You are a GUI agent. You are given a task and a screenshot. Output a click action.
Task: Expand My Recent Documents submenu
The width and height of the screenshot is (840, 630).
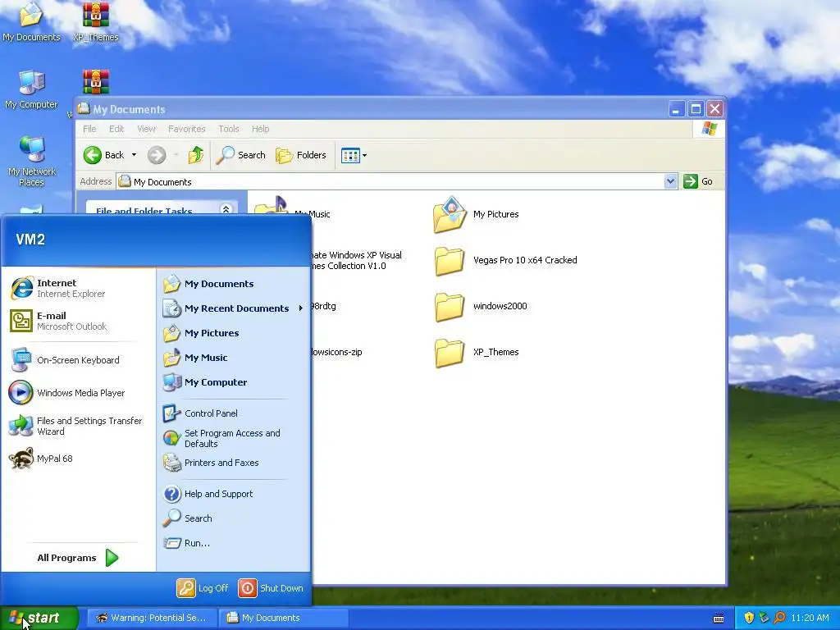pyautogui.click(x=234, y=308)
